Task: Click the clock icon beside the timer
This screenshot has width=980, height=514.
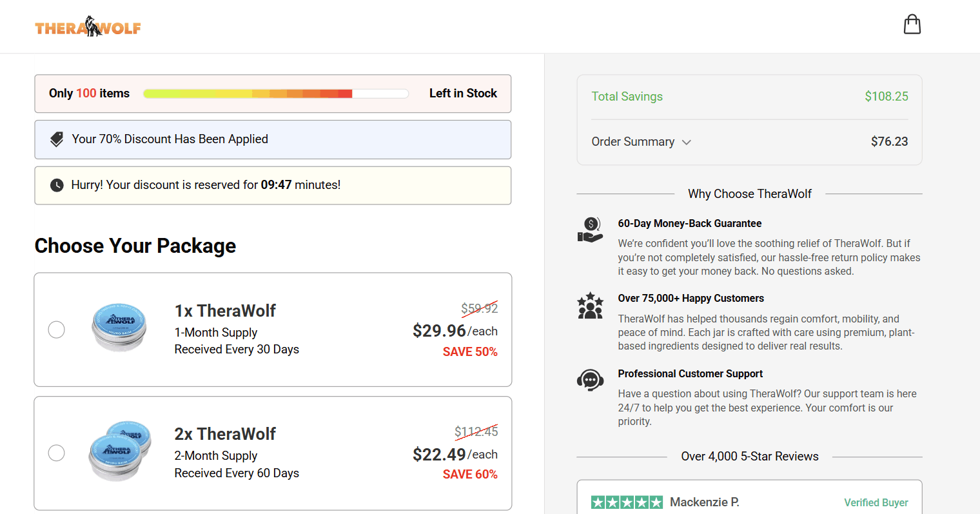Action: 57,185
